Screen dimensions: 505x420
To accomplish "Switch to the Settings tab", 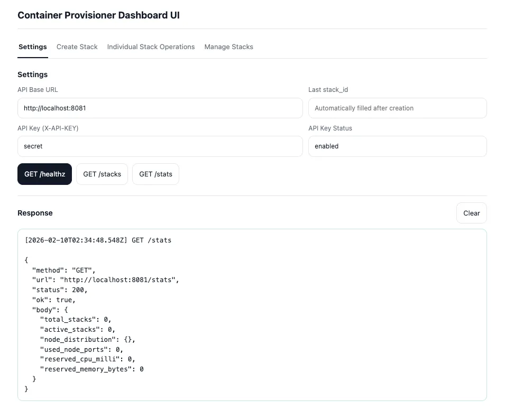I will pos(33,47).
